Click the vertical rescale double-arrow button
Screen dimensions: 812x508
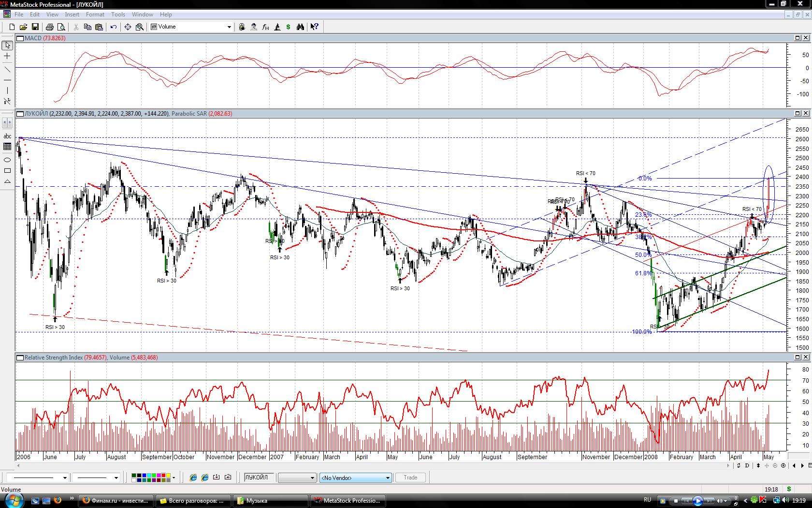pyautogui.click(x=758, y=465)
